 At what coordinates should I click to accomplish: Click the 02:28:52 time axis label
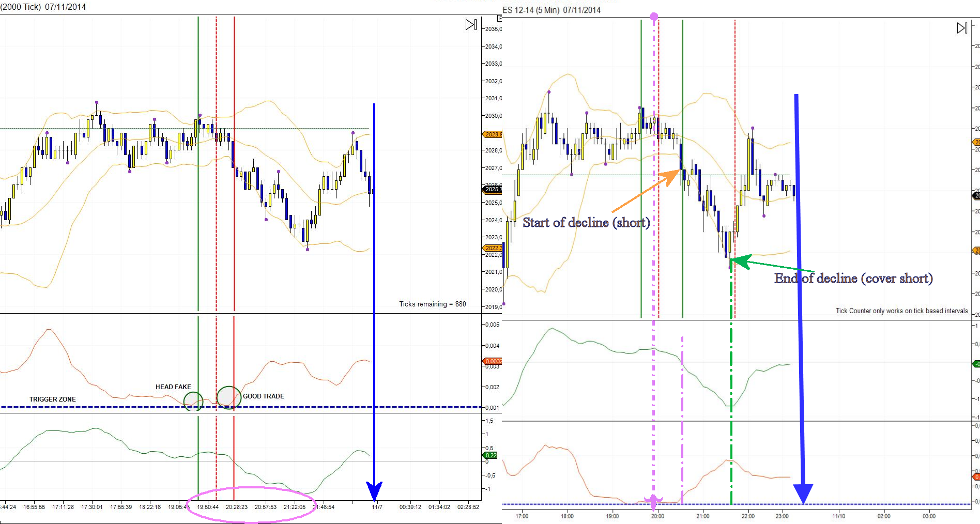468,507
